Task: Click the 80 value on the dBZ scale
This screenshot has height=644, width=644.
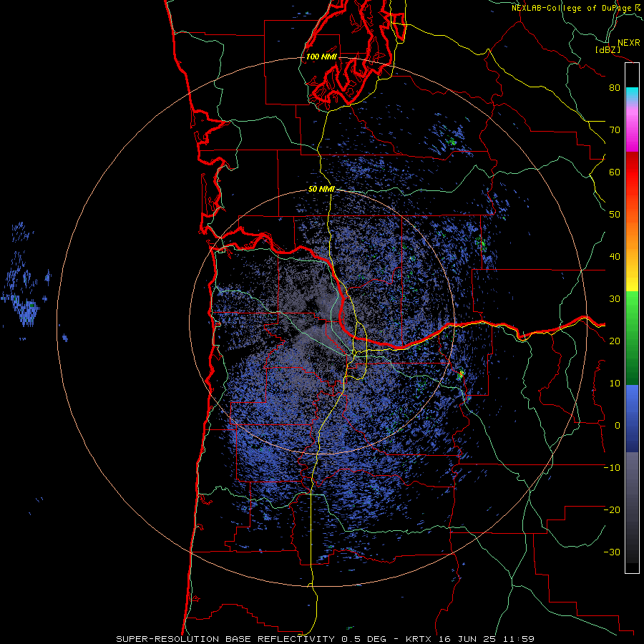Action: (x=615, y=87)
